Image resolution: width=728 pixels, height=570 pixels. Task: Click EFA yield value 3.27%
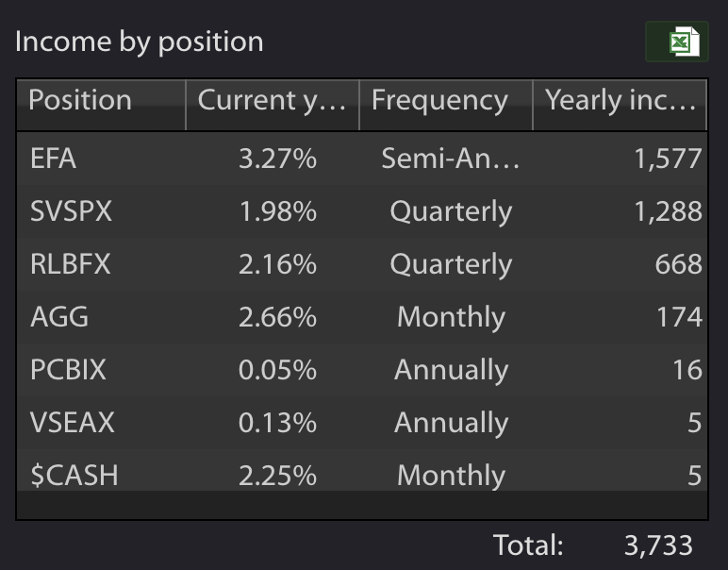click(x=277, y=159)
